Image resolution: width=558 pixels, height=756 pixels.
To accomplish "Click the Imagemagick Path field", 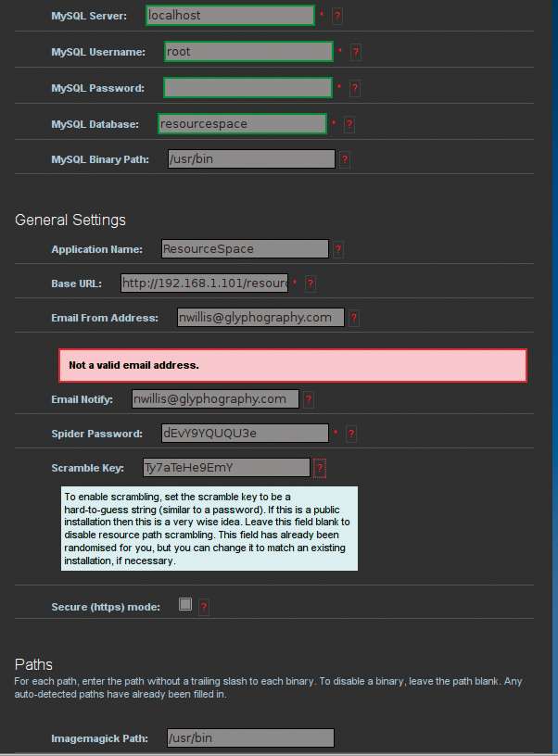I will click(x=251, y=737).
